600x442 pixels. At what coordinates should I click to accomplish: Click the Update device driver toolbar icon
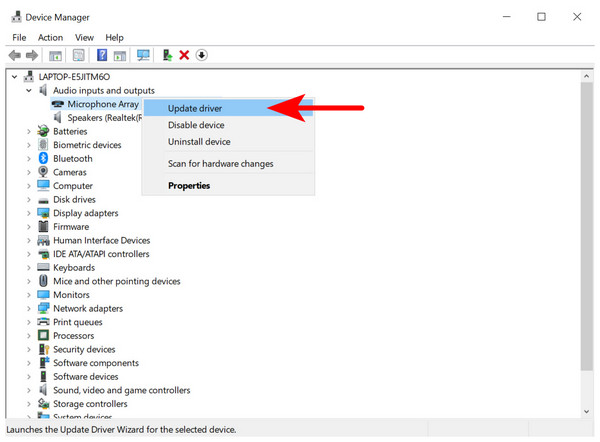(167, 55)
